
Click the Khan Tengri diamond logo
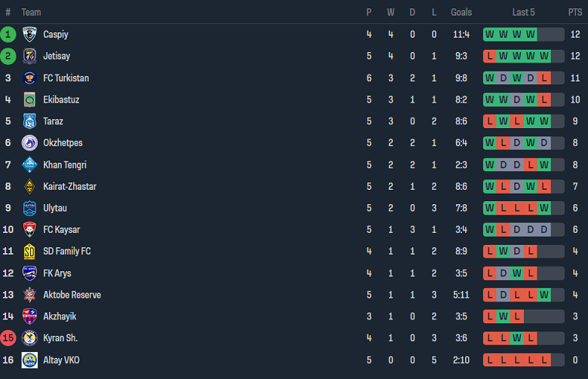29,165
